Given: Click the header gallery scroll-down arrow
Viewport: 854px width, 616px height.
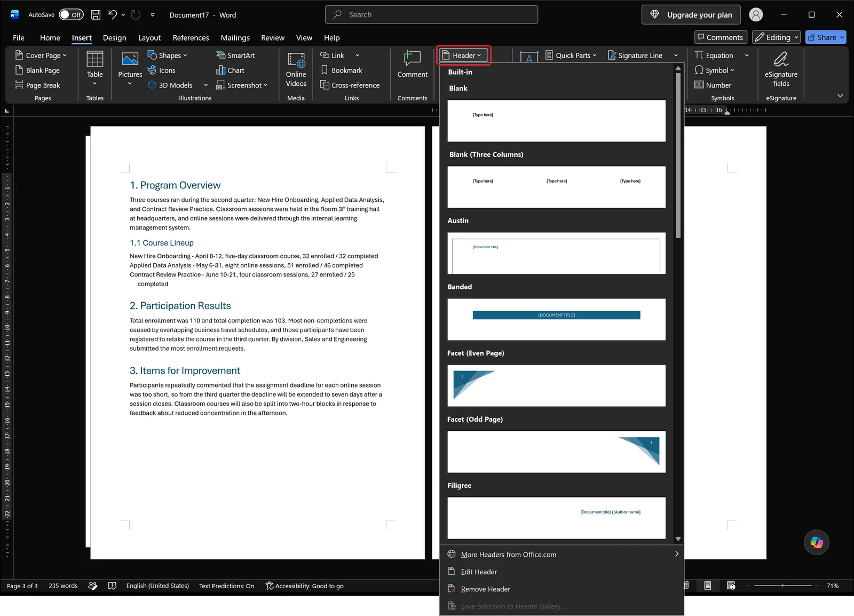Looking at the screenshot, I should pos(678,539).
